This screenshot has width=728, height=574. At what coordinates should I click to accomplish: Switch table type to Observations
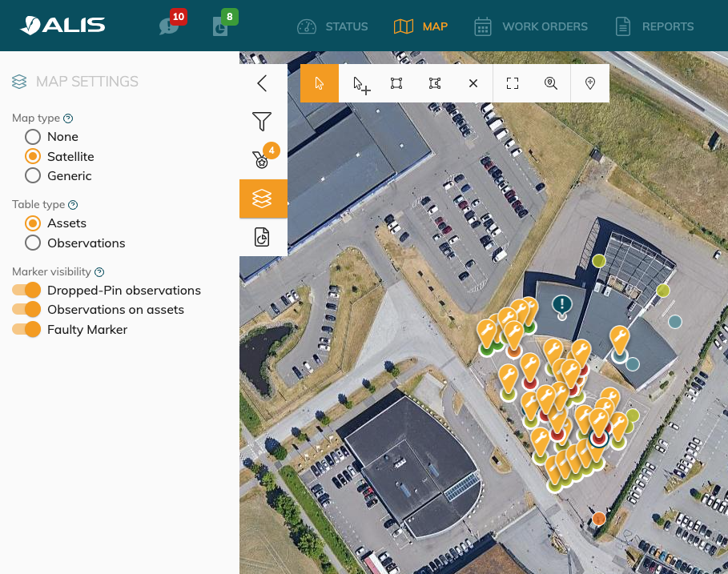[x=33, y=243]
